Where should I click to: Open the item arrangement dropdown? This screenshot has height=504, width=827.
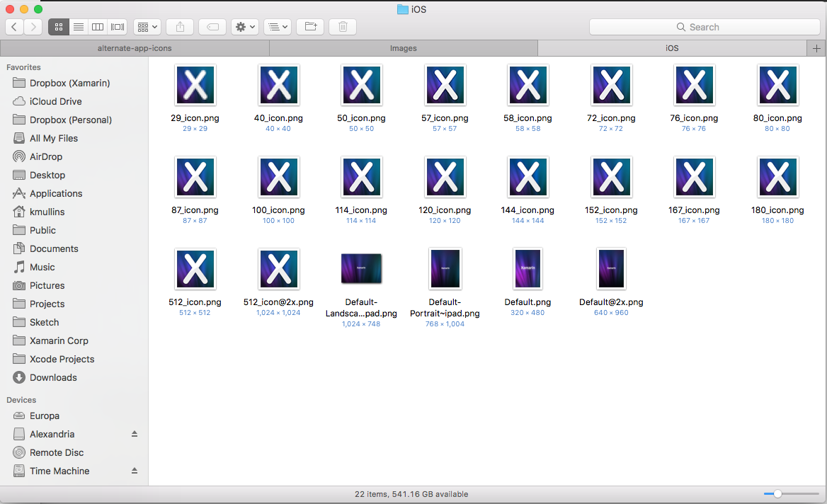(x=147, y=26)
